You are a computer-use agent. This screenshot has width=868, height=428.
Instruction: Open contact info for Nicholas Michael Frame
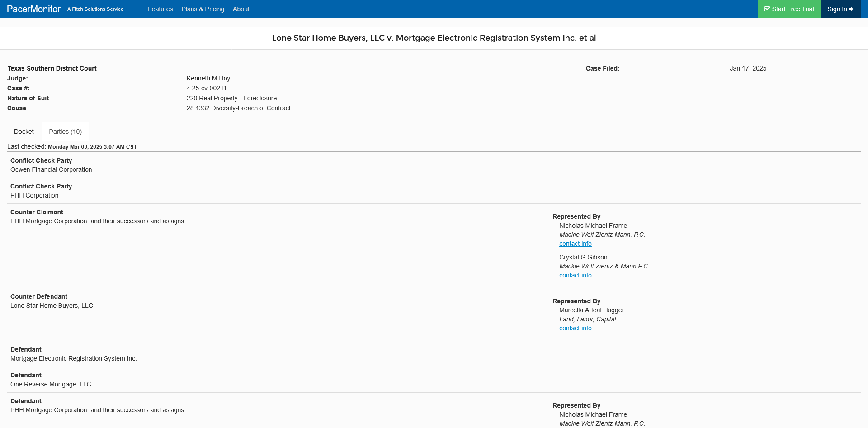pyautogui.click(x=575, y=244)
